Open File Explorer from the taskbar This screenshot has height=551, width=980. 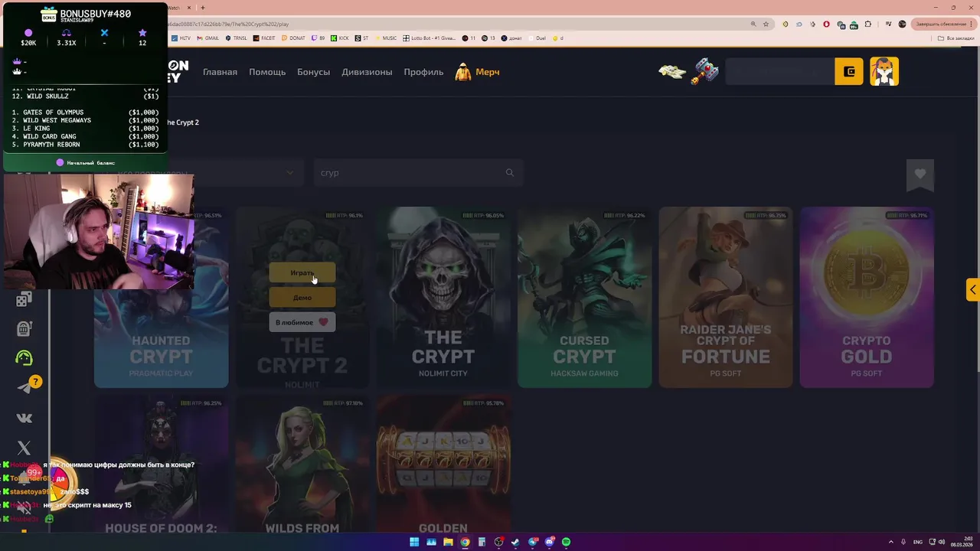pos(448,542)
